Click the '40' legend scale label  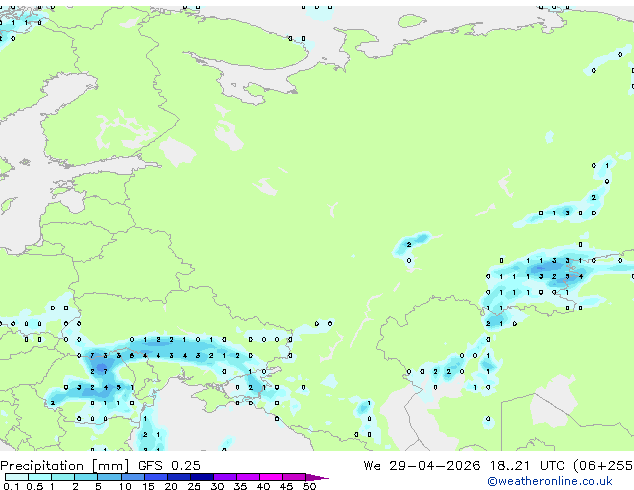(263, 486)
